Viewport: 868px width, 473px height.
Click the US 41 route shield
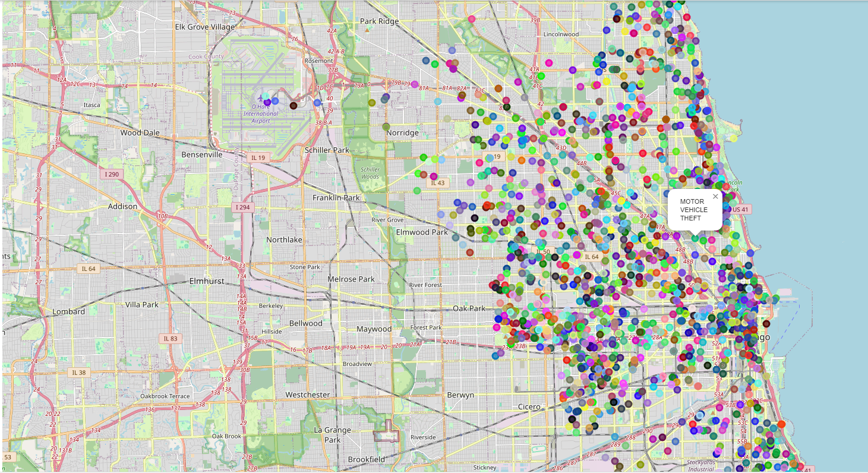click(741, 209)
